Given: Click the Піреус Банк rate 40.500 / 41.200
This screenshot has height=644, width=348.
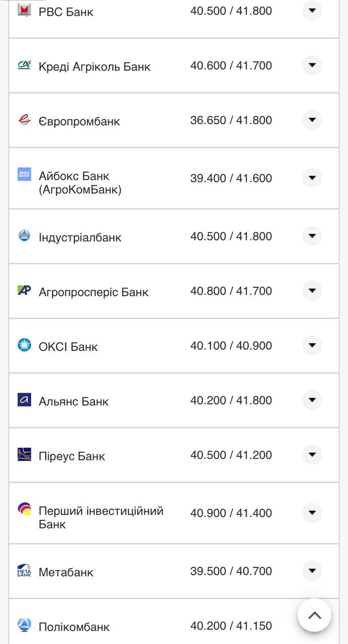Looking at the screenshot, I should click(x=231, y=455).
